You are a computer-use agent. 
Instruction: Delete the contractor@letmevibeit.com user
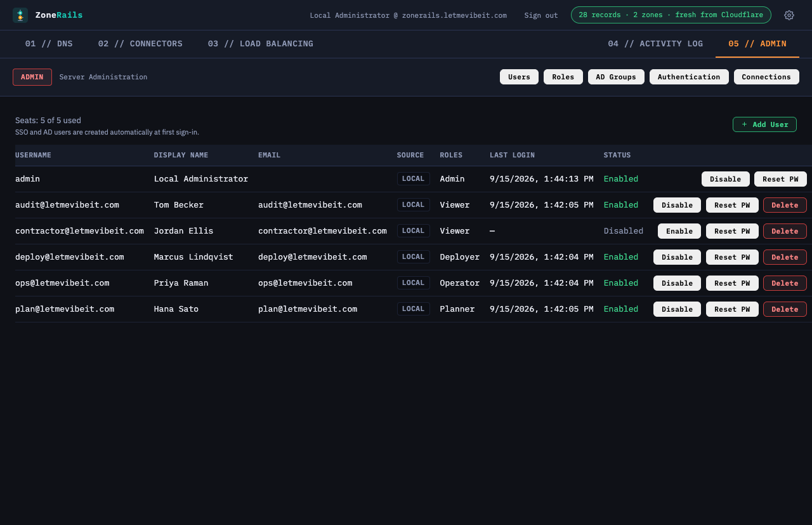[x=785, y=231]
